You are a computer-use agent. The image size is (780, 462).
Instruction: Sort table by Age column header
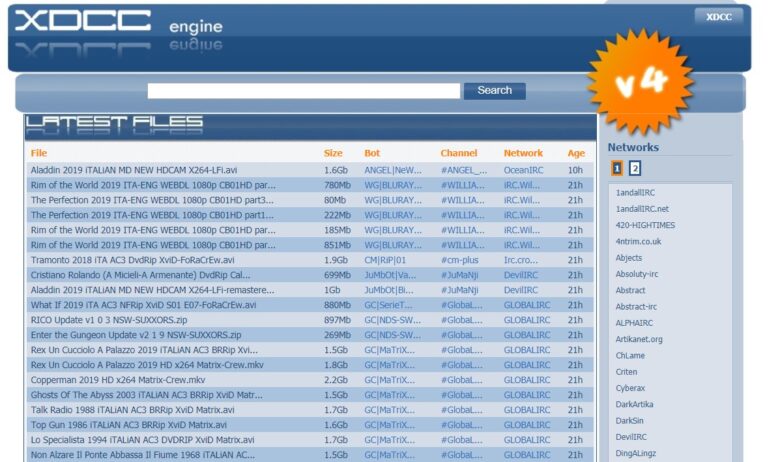[x=576, y=153]
